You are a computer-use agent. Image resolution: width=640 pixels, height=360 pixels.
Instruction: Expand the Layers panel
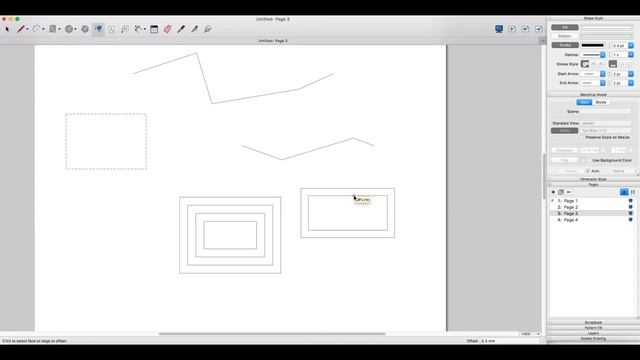(x=593, y=333)
